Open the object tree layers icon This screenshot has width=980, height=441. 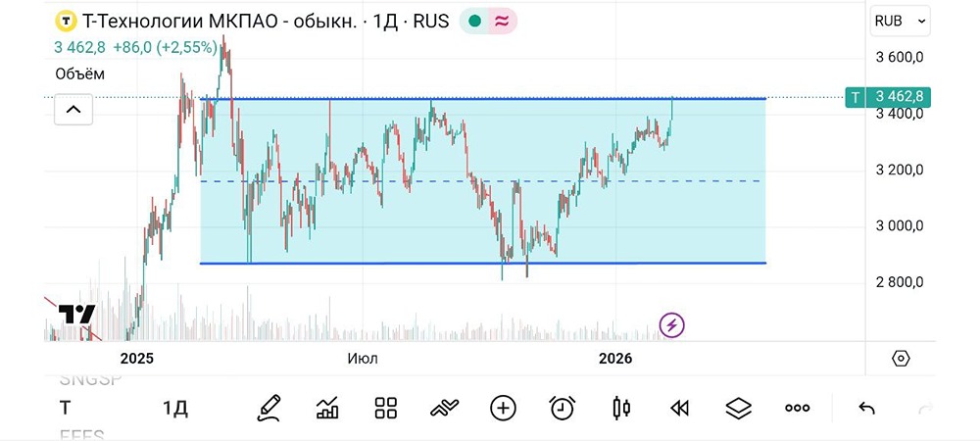738,408
